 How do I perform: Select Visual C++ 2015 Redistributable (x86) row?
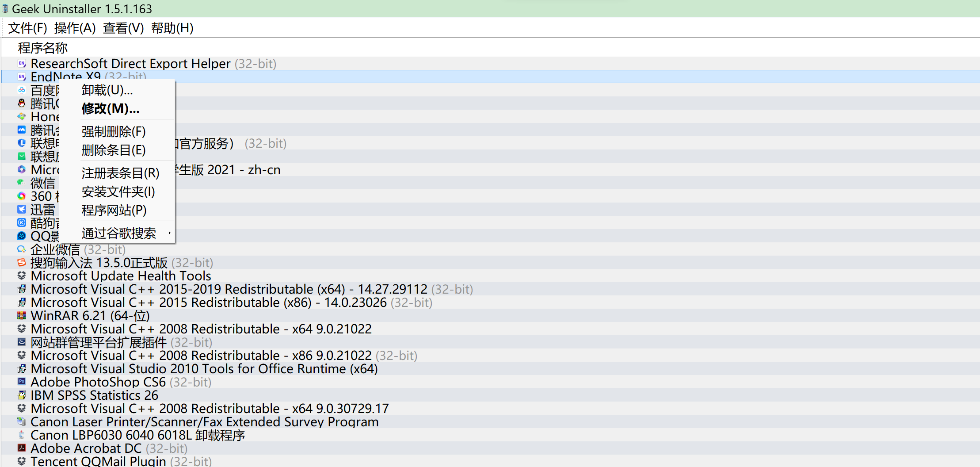coord(491,302)
